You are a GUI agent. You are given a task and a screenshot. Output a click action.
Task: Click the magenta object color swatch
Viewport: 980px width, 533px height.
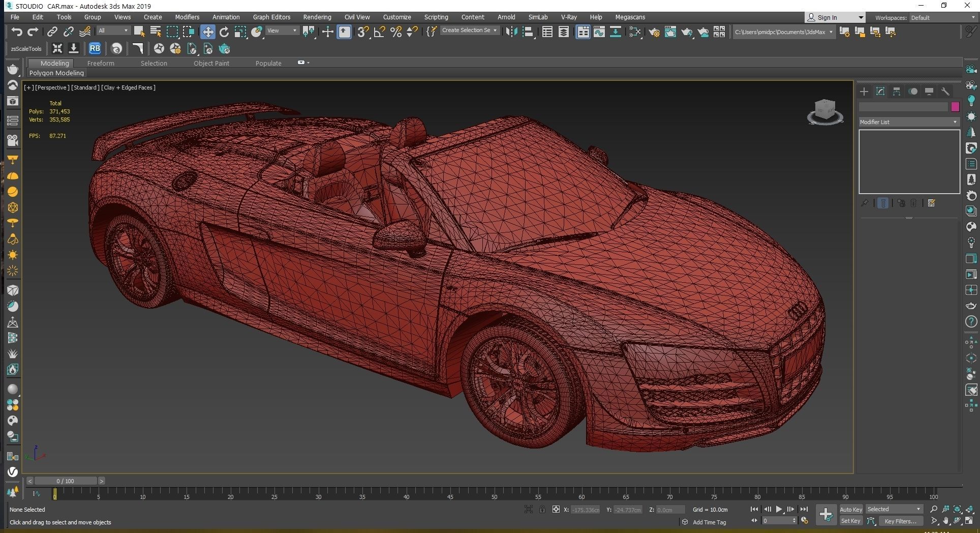click(955, 107)
